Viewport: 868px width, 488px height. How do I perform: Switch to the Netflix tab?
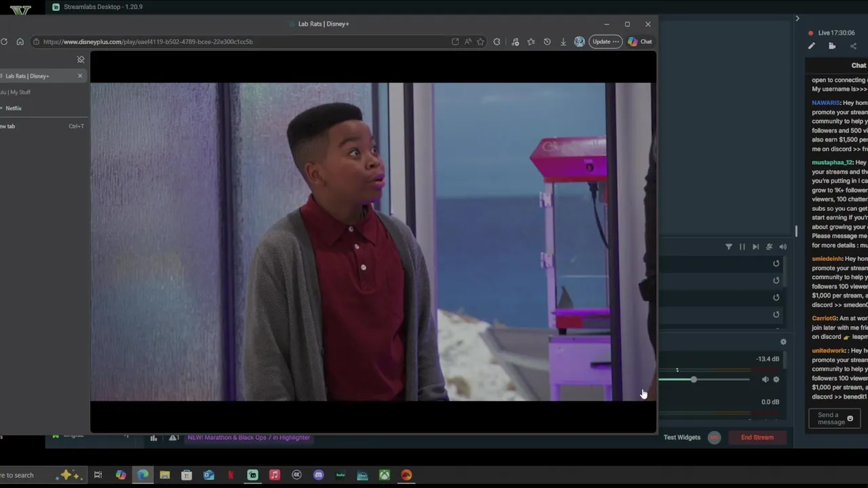tap(14, 108)
